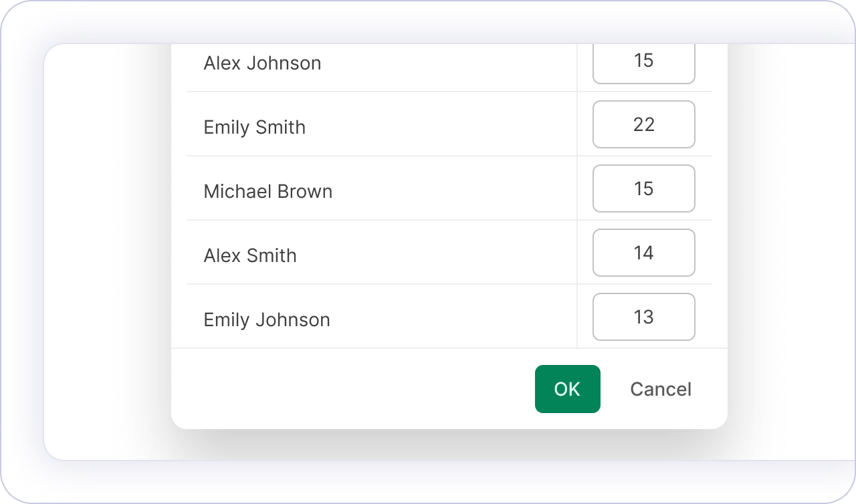
Task: Focus the number field for Emily Smith
Action: (643, 124)
